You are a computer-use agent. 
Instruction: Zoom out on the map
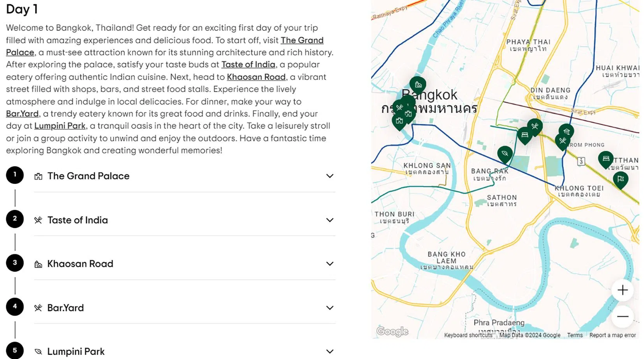(622, 316)
